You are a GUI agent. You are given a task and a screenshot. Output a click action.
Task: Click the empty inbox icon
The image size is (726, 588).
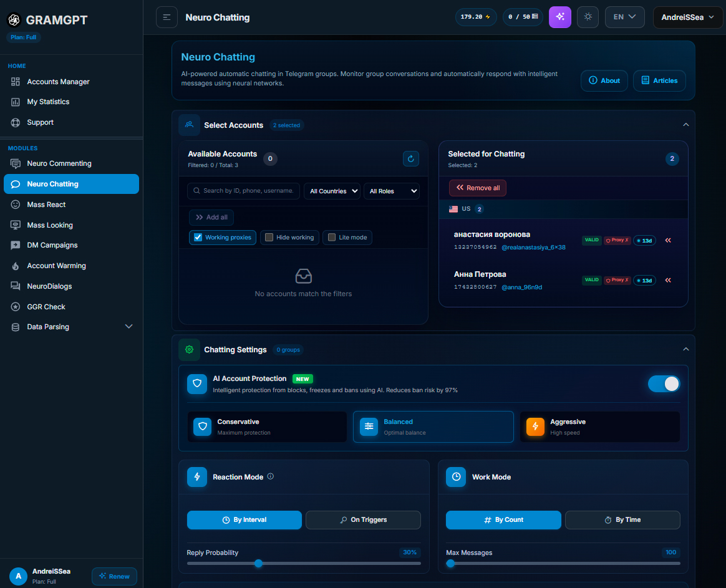303,276
